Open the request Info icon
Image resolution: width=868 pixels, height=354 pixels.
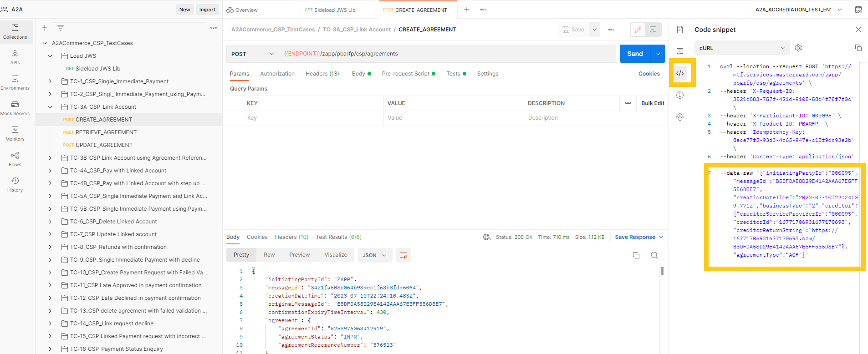(x=680, y=95)
